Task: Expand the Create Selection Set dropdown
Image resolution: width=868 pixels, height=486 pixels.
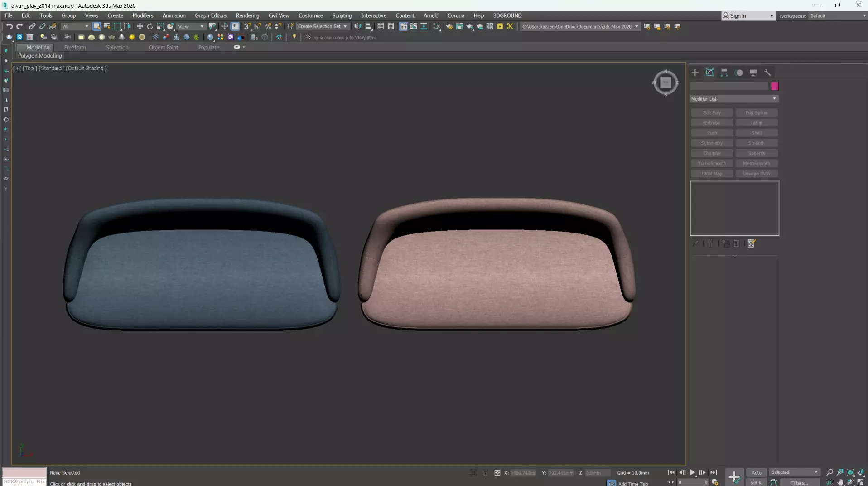Action: [323, 26]
